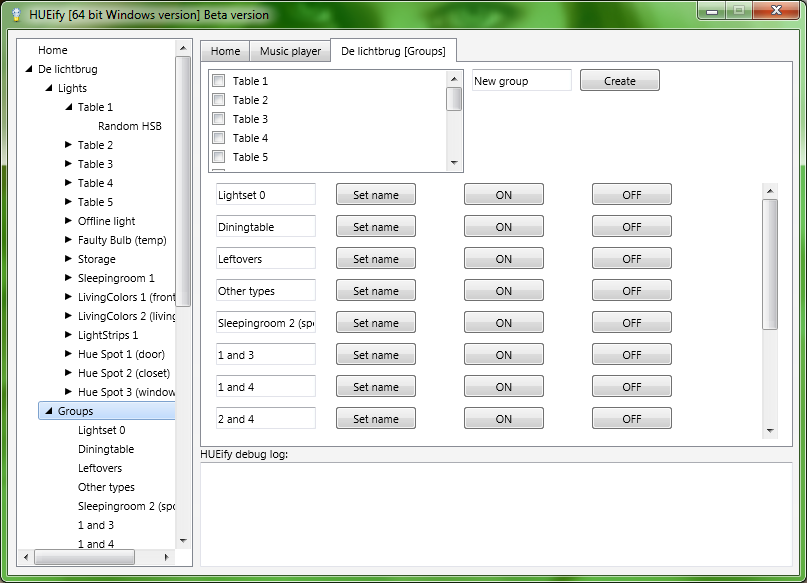
Task: Click the Lightset 0 name field
Action: (x=266, y=195)
